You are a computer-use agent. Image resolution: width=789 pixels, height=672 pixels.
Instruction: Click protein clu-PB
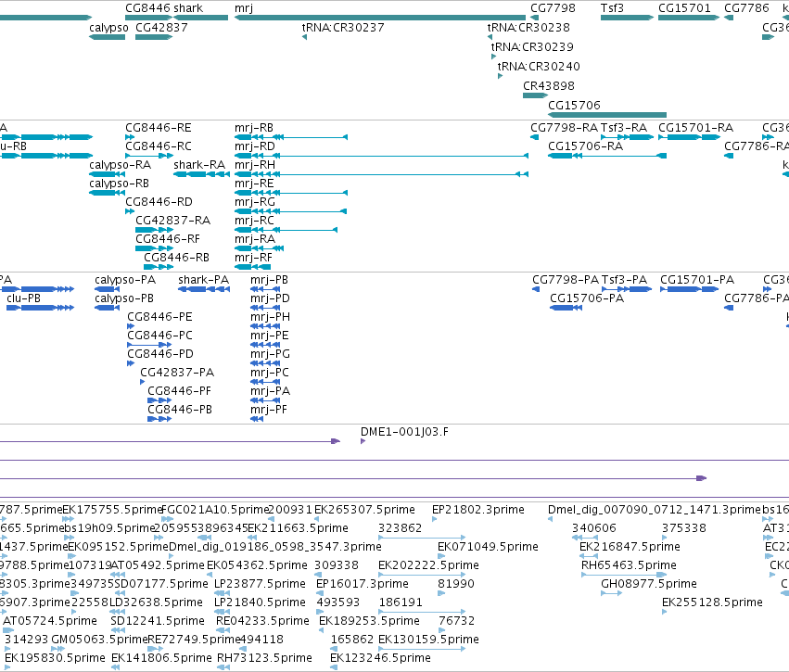pyautogui.click(x=40, y=308)
